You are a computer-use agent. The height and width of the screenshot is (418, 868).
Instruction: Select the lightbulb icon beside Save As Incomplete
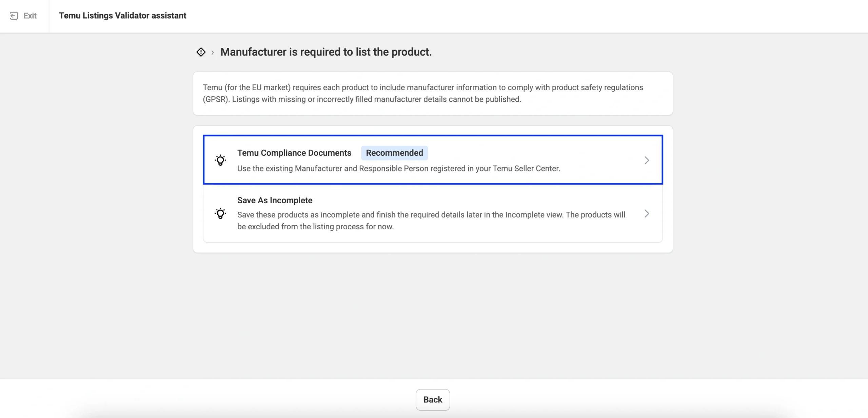click(220, 213)
